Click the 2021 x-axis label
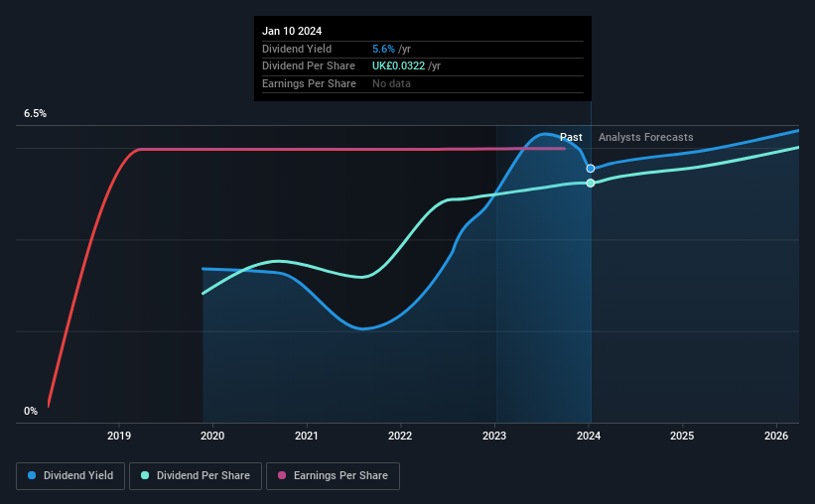 tap(307, 436)
